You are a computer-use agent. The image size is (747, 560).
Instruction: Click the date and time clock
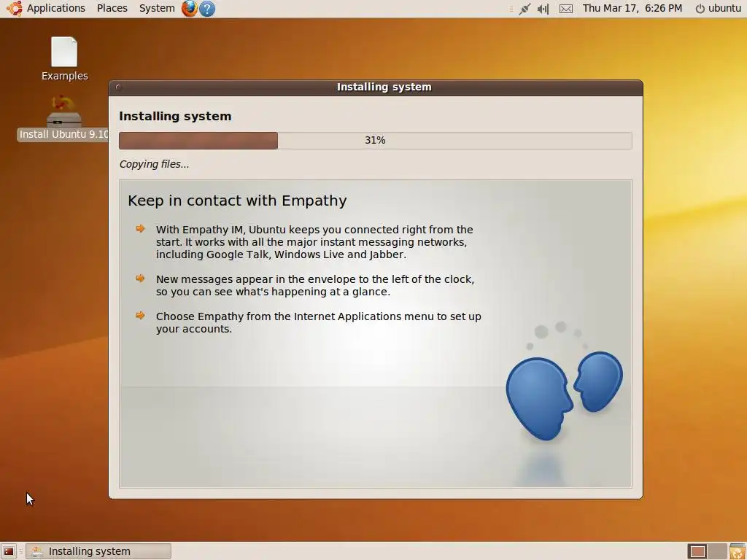click(632, 8)
